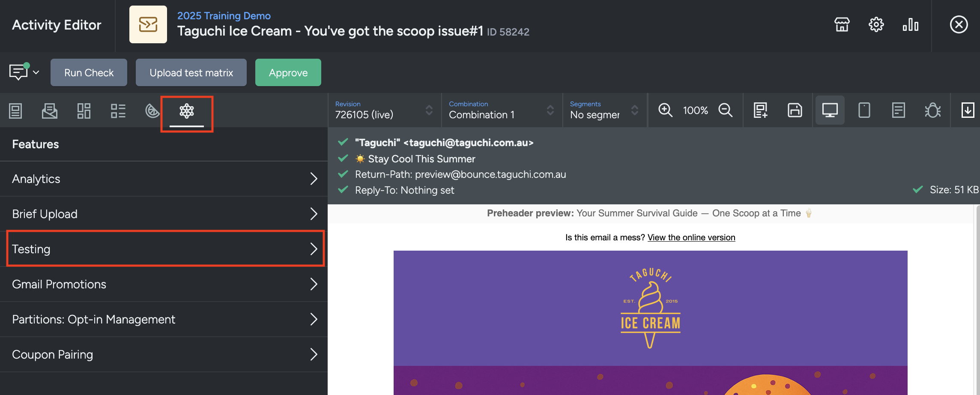Click the Return-Path preview@bounce line

tap(460, 174)
